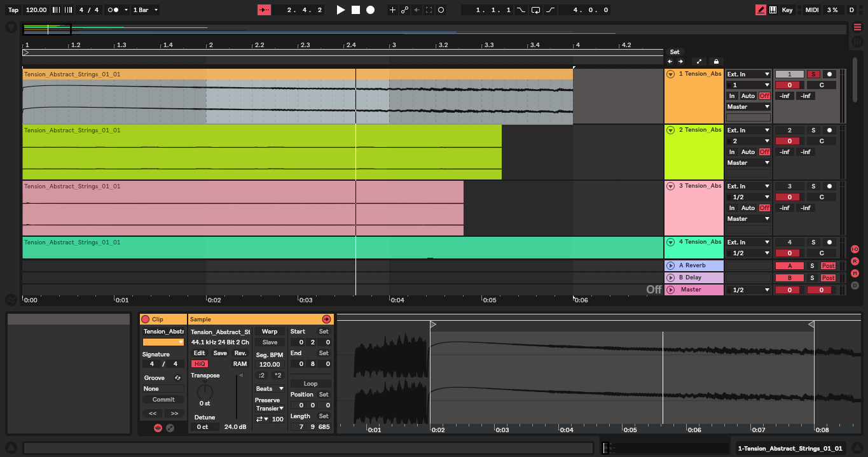Open the Beats warp mode dropdown
Viewport: 868px width, 457px height.
pos(270,388)
